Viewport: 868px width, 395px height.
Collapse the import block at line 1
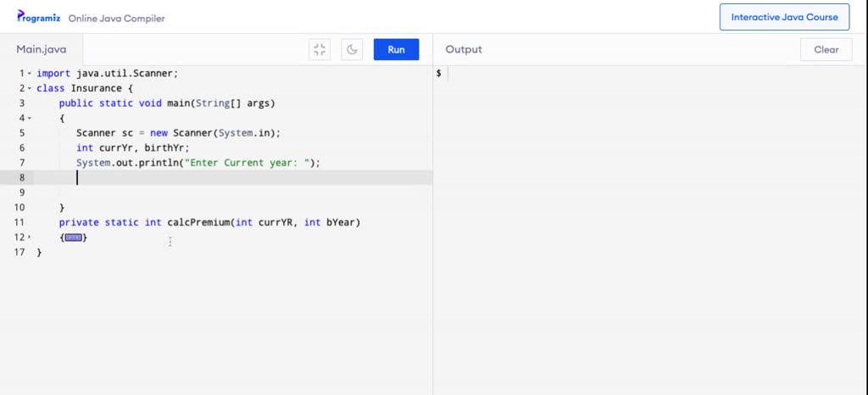pyautogui.click(x=29, y=74)
